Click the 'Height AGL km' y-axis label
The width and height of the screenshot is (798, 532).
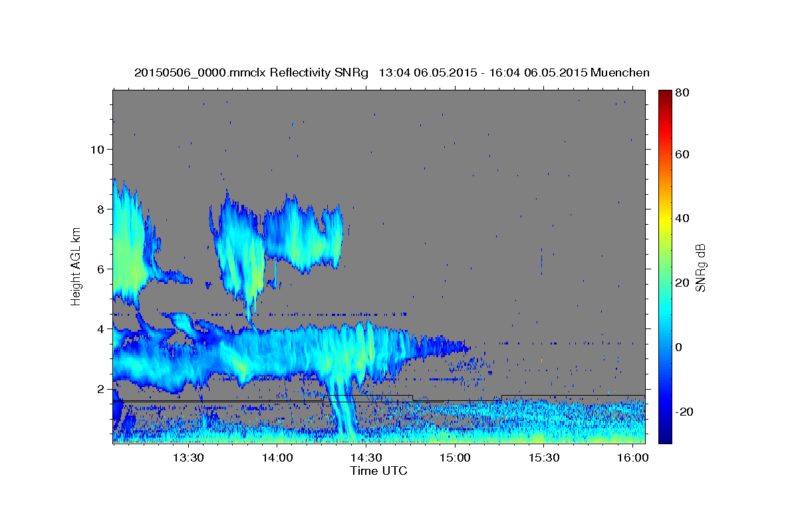click(76, 267)
